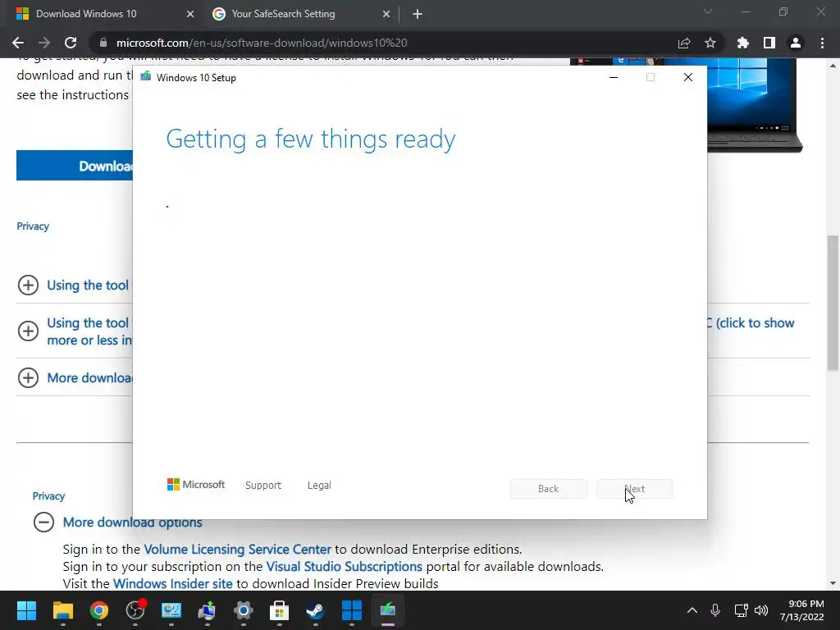Reload the Microsoft download page
The width and height of the screenshot is (840, 630).
tap(71, 43)
